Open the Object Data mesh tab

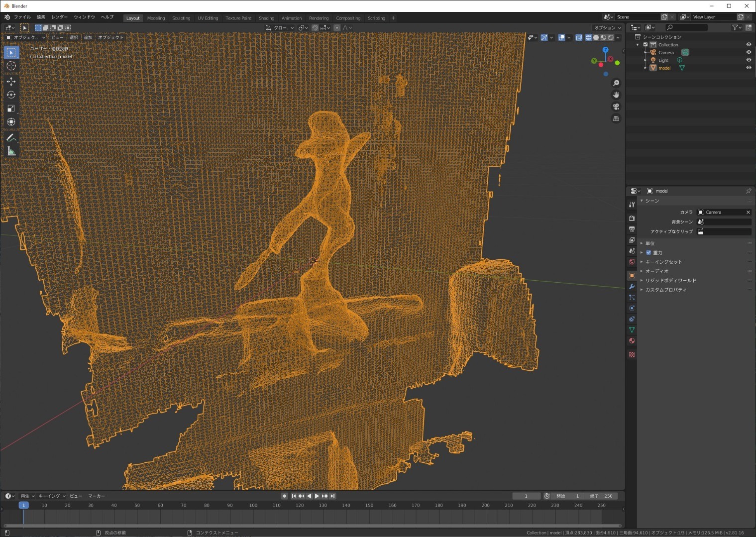point(632,330)
